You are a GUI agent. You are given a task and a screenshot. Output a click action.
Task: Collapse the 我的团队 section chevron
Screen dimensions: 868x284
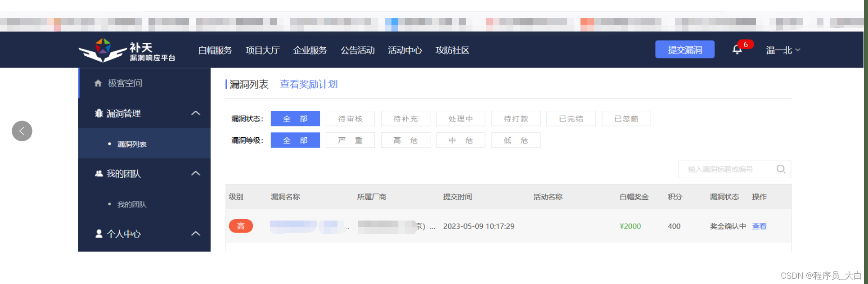196,174
